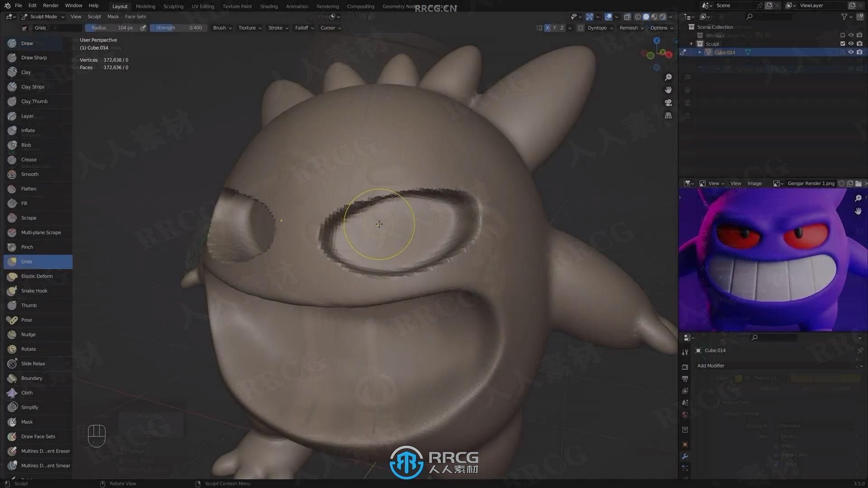This screenshot has width=868, height=488.
Task: Select the Layer brush
Action: [x=38, y=116]
